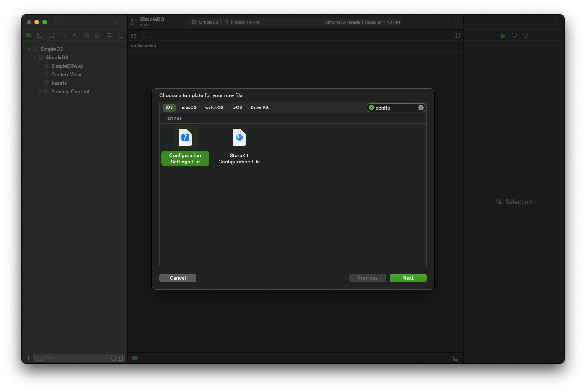Open the Debug navigator
Viewport: 586px width, 392px height.
(x=98, y=35)
